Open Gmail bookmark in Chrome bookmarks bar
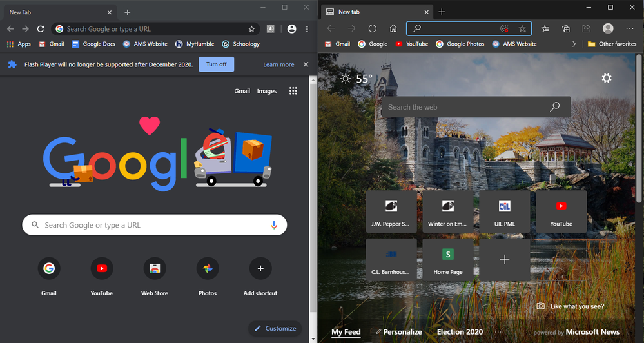This screenshot has width=644, height=343. pos(52,44)
